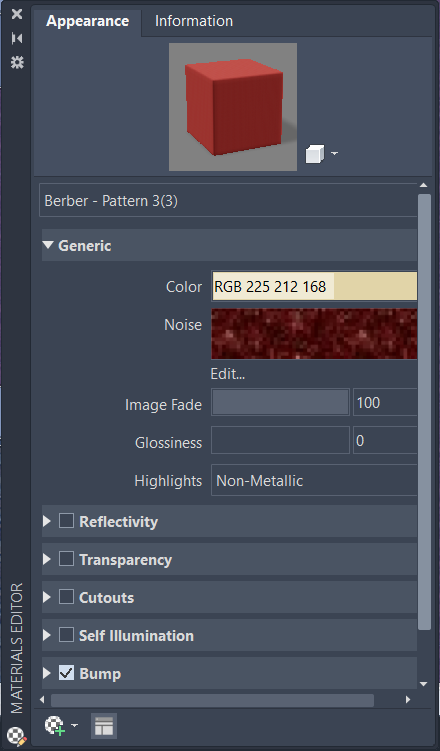Uncheck the Bump checkbox

[66, 673]
